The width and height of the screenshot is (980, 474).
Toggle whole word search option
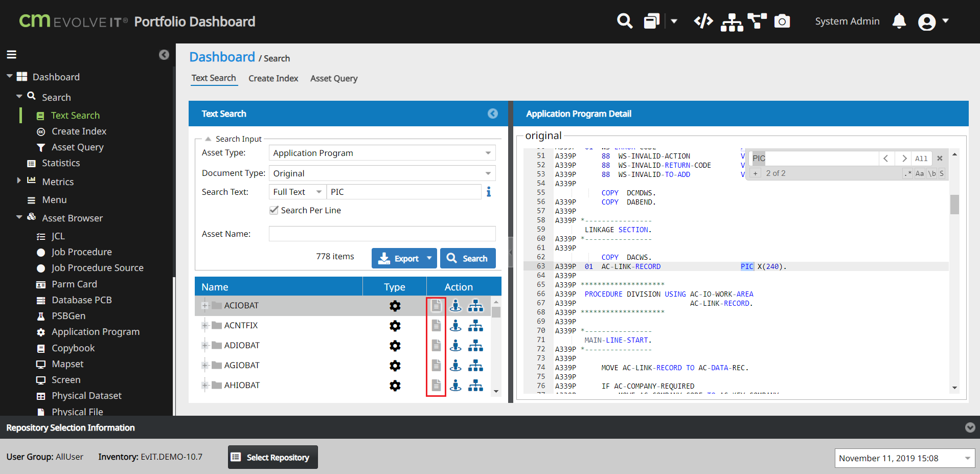click(932, 173)
